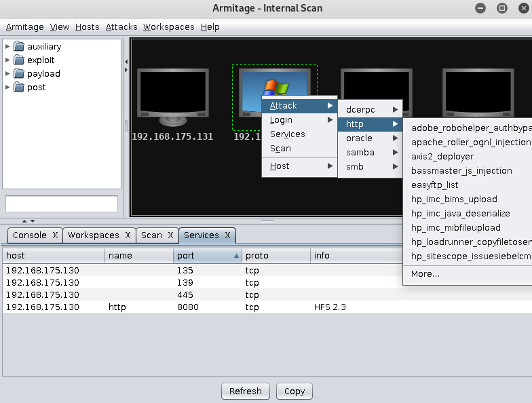Image resolution: width=532 pixels, height=403 pixels.
Task: Click the payload folder icon
Action: tap(19, 73)
